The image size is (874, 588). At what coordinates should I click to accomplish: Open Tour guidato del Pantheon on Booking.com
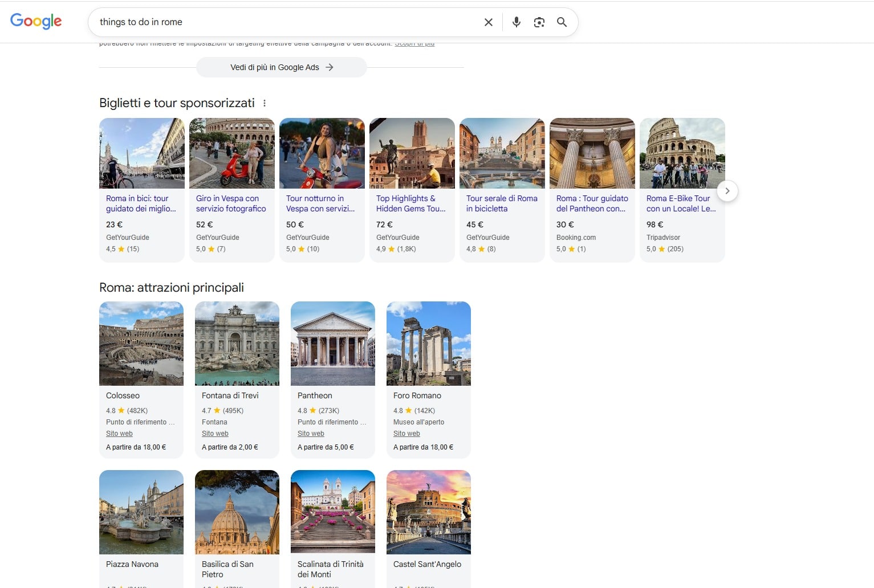pos(592,203)
